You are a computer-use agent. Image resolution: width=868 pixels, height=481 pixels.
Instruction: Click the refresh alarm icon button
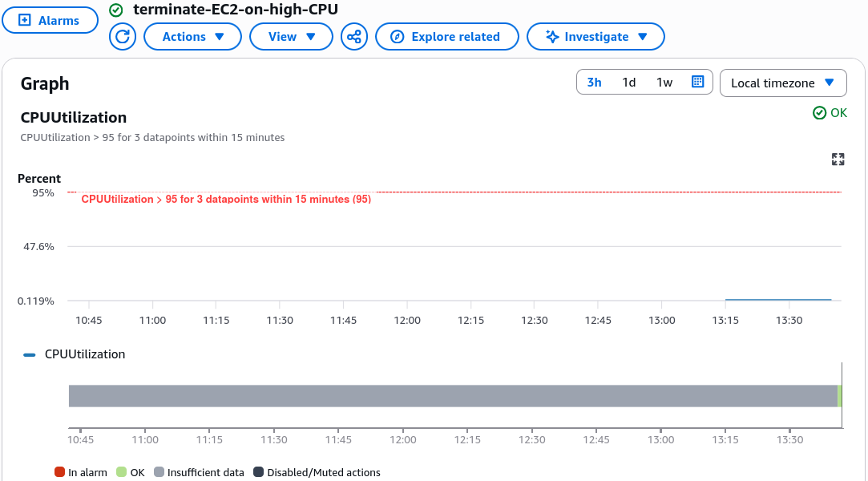pos(123,37)
